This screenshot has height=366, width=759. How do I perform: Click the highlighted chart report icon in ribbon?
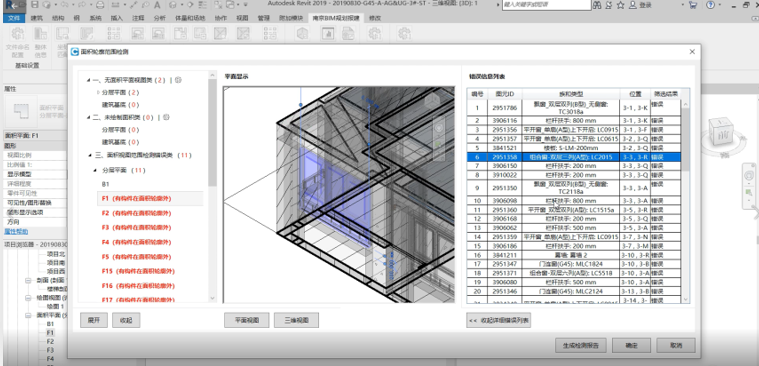pyautogui.click(x=329, y=33)
